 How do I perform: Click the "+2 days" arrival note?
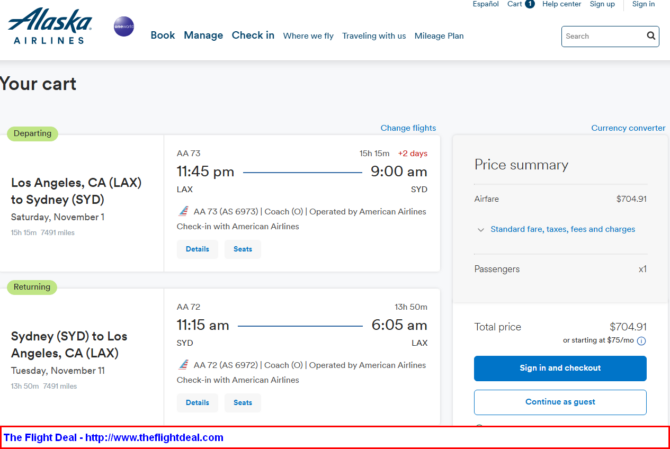(x=412, y=153)
